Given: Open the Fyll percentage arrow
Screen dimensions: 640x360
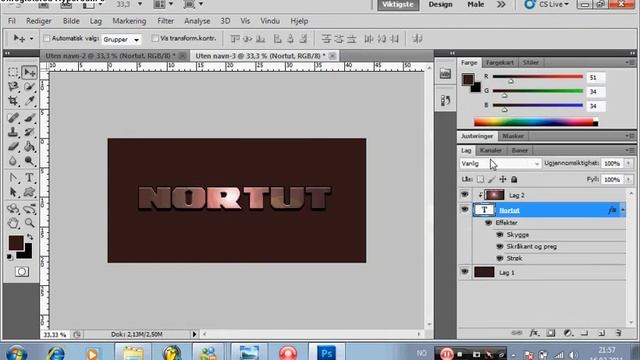Looking at the screenshot, I should point(629,179).
